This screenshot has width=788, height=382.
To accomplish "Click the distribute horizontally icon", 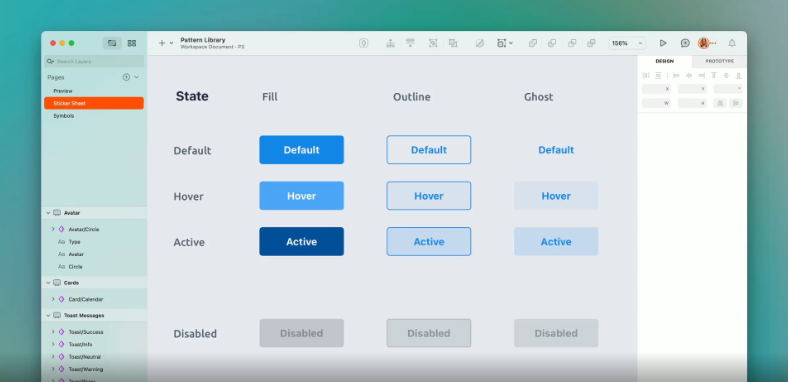I will click(646, 75).
